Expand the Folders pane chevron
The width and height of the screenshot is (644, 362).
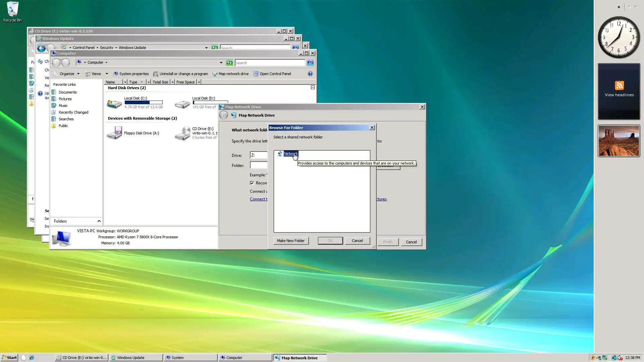99,221
